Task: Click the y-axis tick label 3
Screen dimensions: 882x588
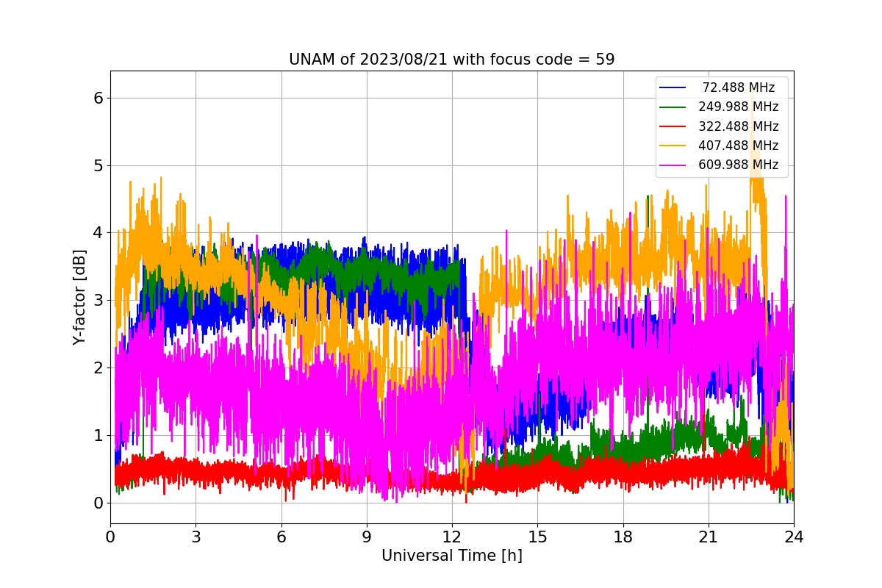Action: tap(98, 300)
